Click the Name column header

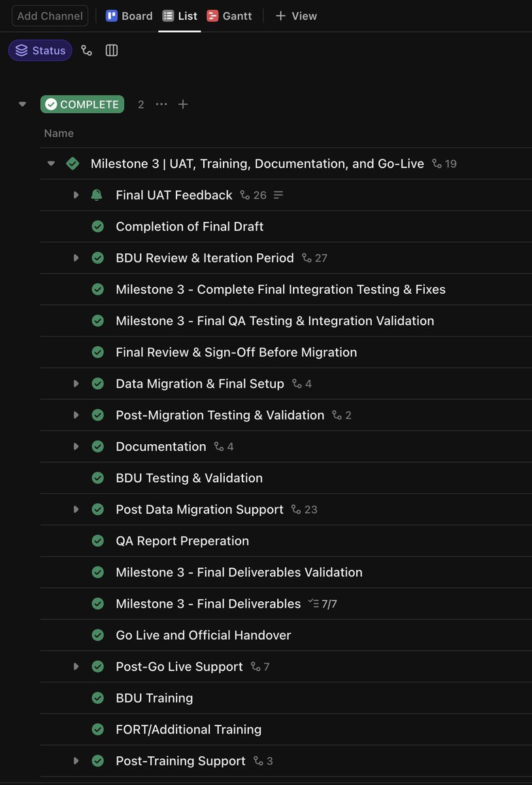coord(59,133)
